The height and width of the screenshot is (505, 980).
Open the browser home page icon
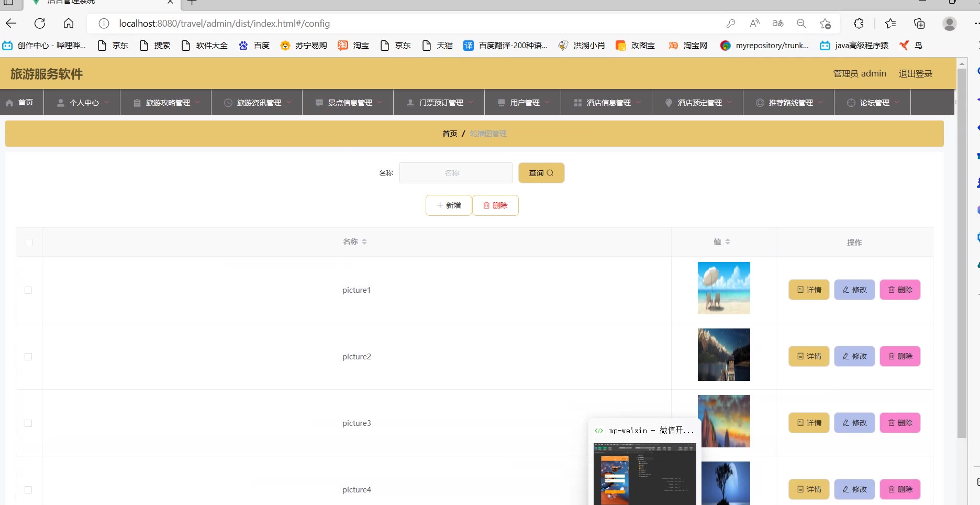69,23
